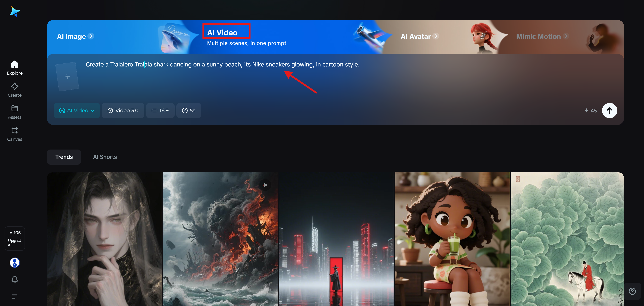The height and width of the screenshot is (306, 644).
Task: Switch to the AI Shorts tab
Action: 105,157
